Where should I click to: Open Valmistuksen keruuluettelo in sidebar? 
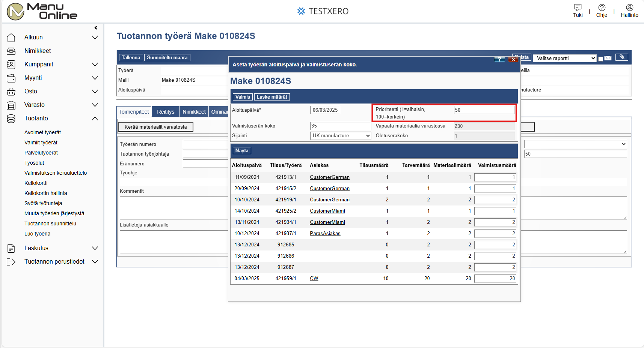click(x=56, y=173)
